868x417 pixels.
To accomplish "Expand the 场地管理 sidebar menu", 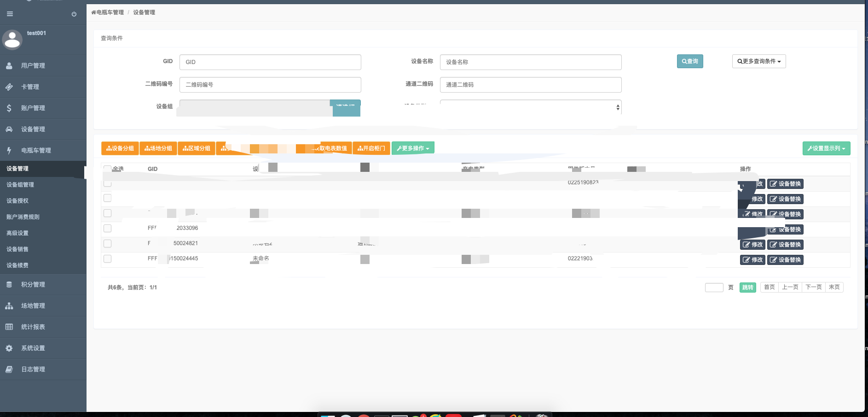I will 43,306.
